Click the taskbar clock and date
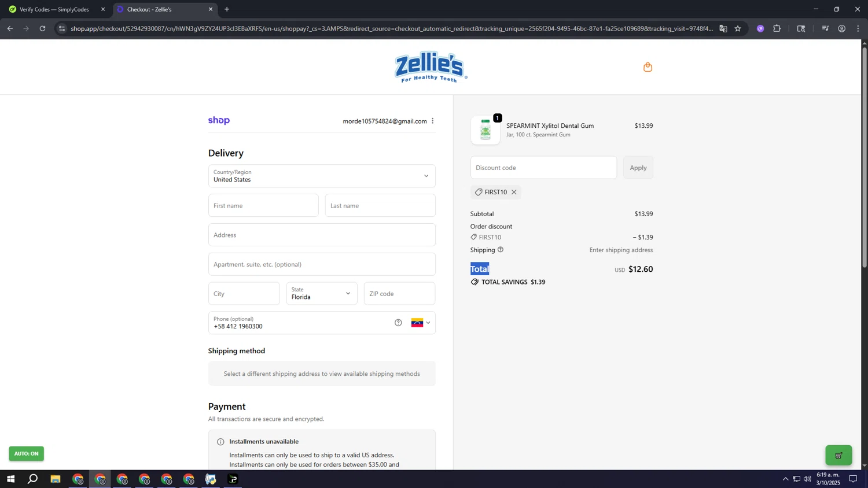868x488 pixels. (828, 479)
